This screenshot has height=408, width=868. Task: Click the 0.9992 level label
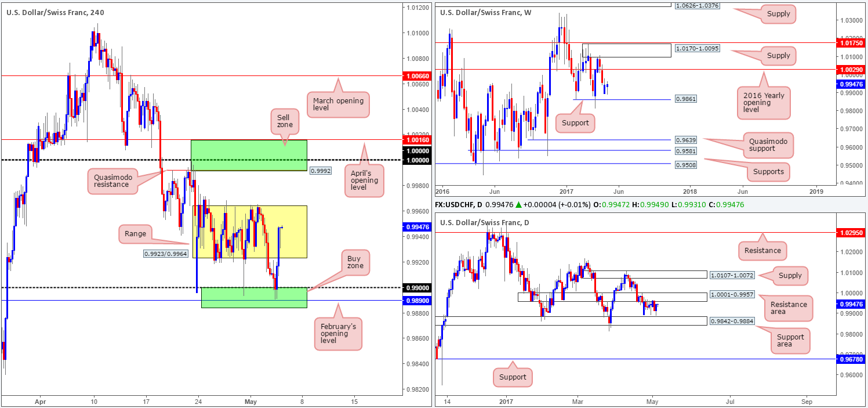[321, 171]
